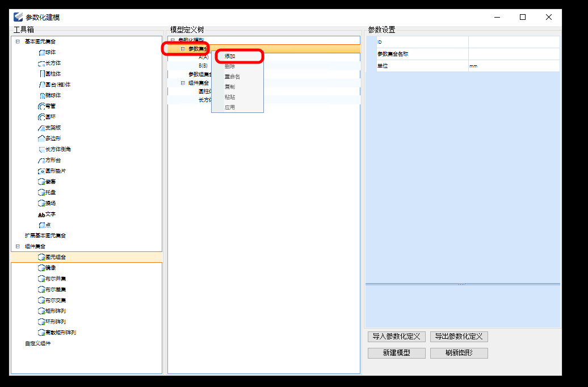
Task: Select the 球体 sphere icon in toolbox
Action: [41, 53]
